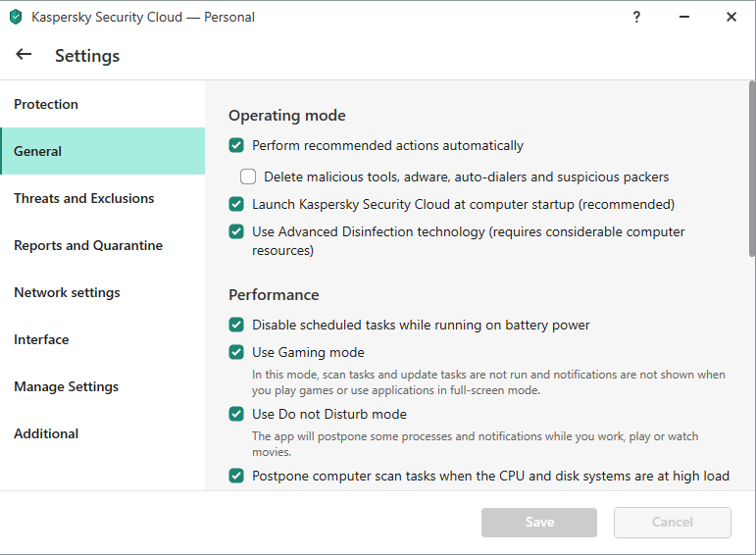The image size is (756, 555).
Task: Uncheck Use Do not Disturb mode
Action: click(236, 414)
